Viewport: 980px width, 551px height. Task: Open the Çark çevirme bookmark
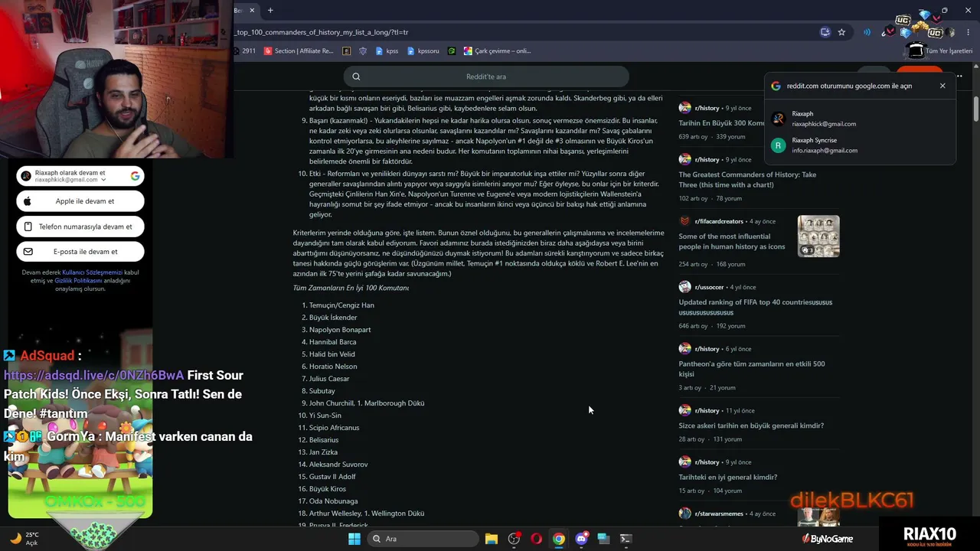(x=497, y=51)
